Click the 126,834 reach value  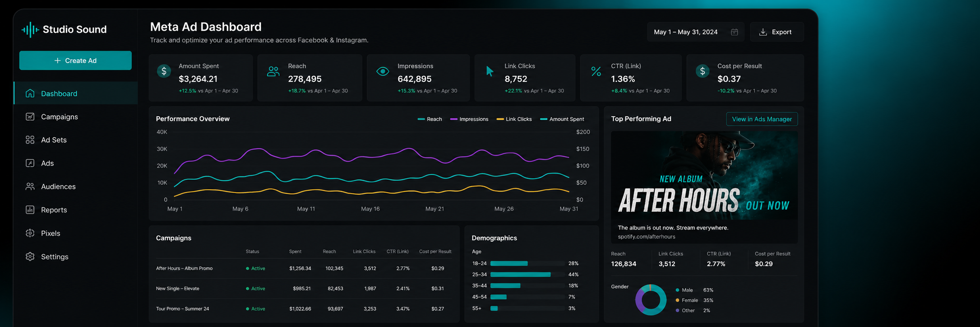[624, 264]
